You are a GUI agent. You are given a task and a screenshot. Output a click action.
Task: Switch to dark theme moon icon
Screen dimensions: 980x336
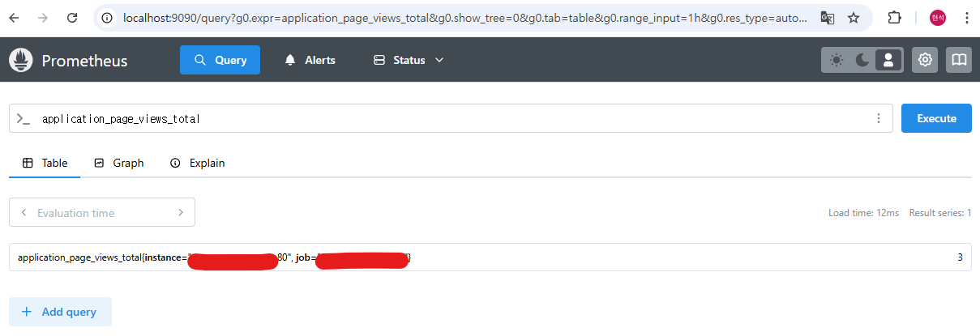[862, 60]
